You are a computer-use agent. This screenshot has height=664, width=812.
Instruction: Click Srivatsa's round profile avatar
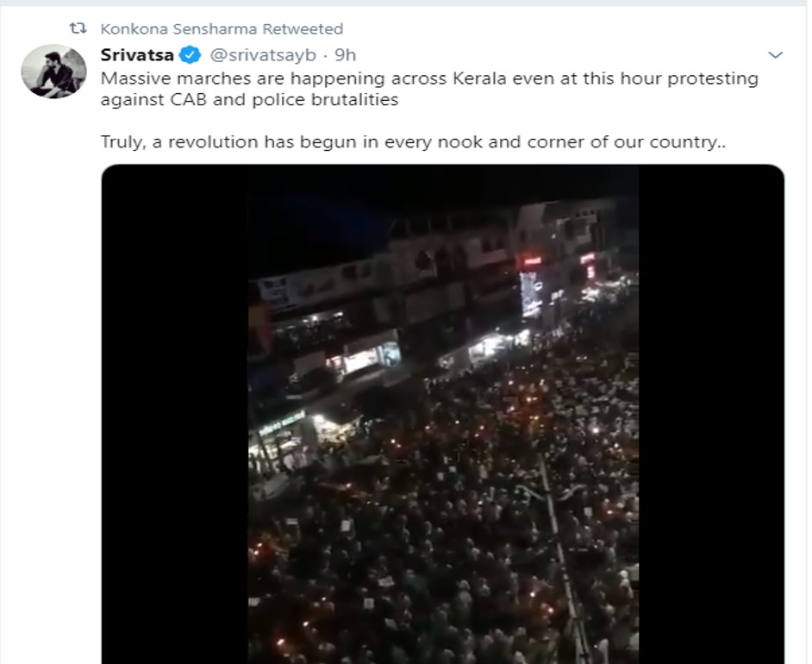[53, 71]
